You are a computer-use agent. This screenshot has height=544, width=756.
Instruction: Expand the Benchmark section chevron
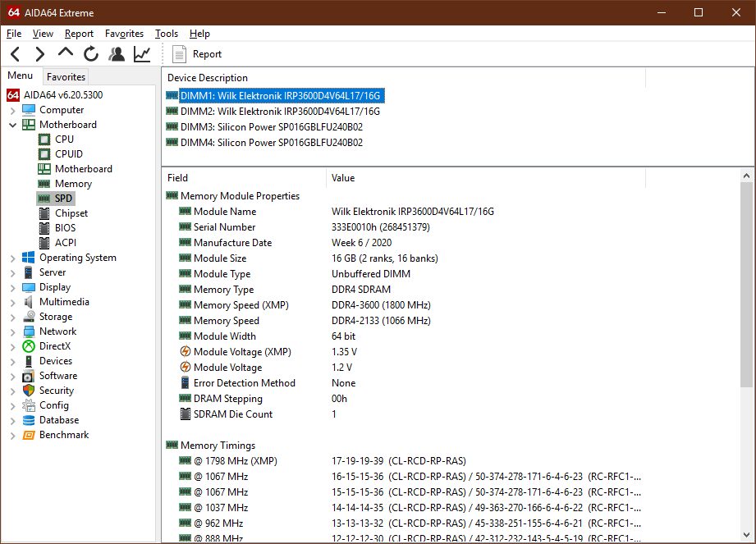coord(13,436)
